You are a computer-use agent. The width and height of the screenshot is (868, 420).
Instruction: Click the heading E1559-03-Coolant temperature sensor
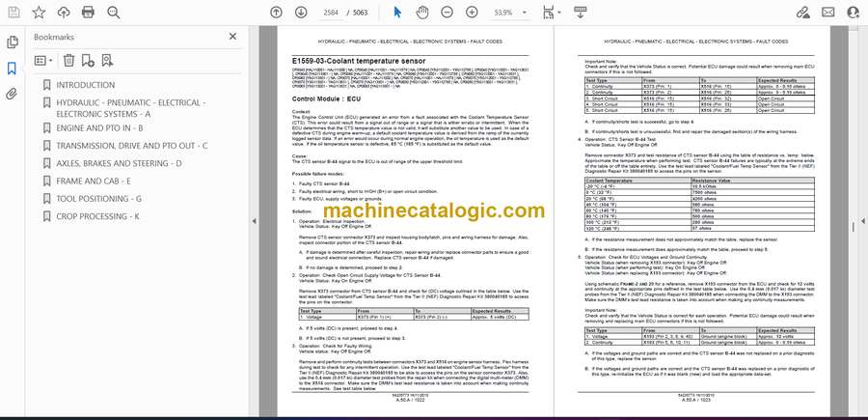click(359, 61)
